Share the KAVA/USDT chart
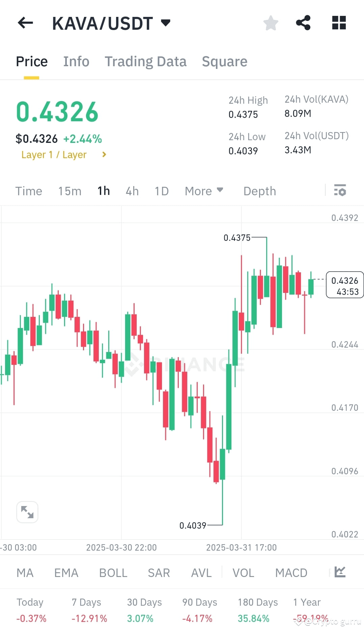This screenshot has height=629, width=364. [x=303, y=23]
